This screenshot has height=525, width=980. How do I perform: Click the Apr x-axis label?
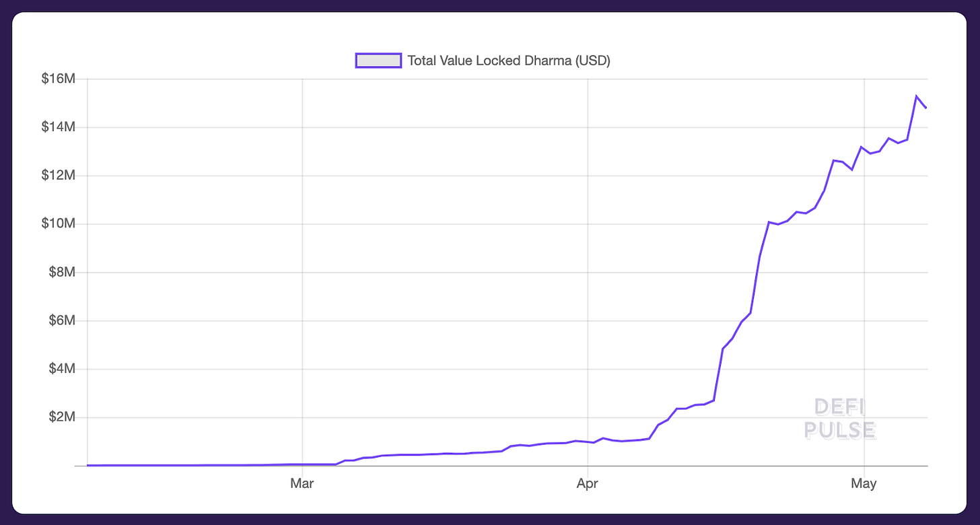pyautogui.click(x=588, y=484)
